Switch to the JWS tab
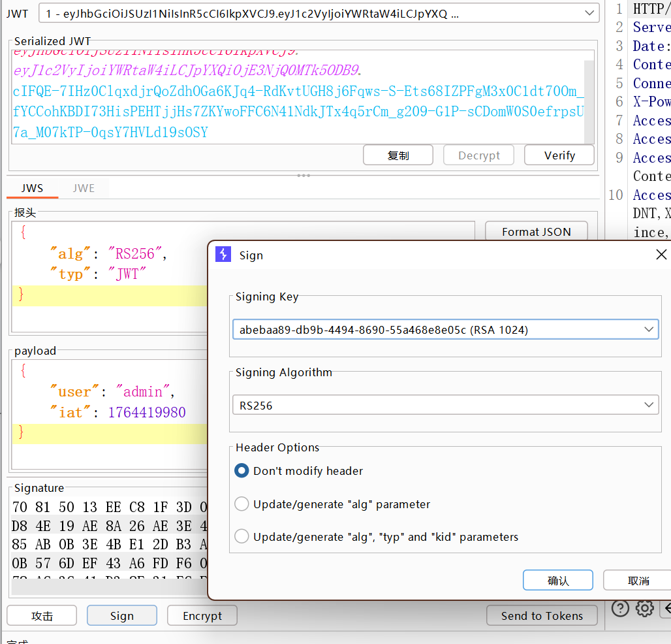Viewport: 671px width, 644px height. point(32,188)
